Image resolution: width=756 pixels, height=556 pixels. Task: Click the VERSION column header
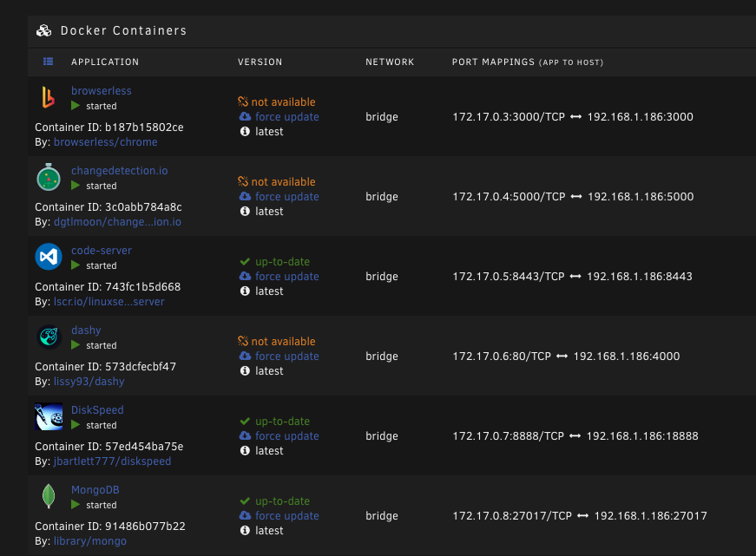tap(260, 62)
